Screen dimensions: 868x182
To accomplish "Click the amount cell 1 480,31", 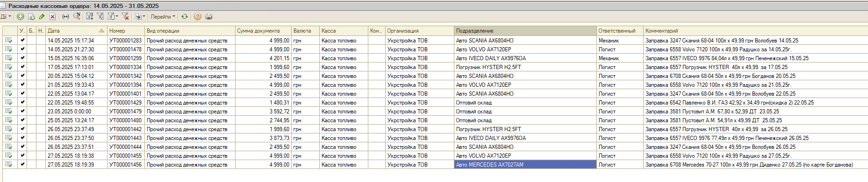I will pos(263,102).
